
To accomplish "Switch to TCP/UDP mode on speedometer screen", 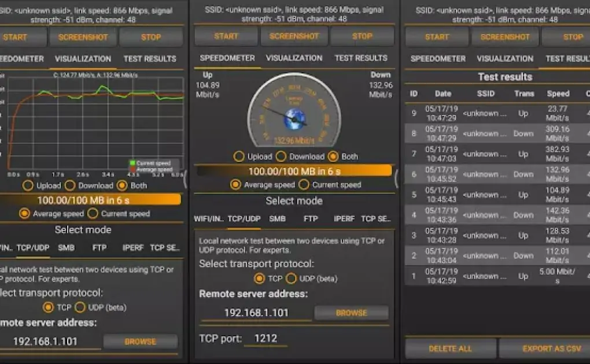I will [244, 218].
